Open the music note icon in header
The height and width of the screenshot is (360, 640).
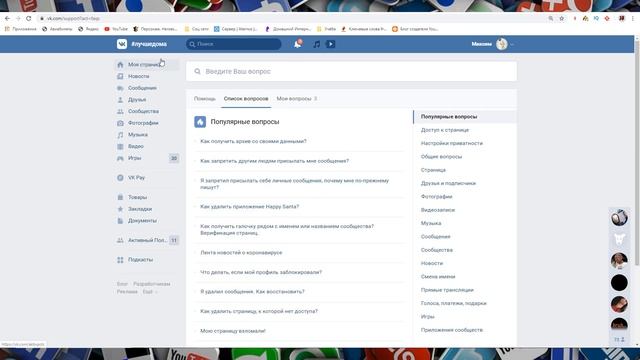coord(316,44)
